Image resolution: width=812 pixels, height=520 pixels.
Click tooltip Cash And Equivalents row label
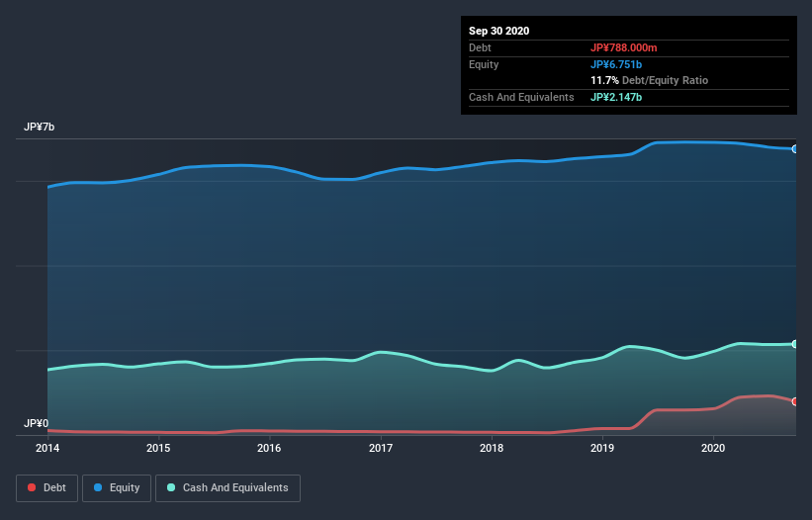coord(521,97)
